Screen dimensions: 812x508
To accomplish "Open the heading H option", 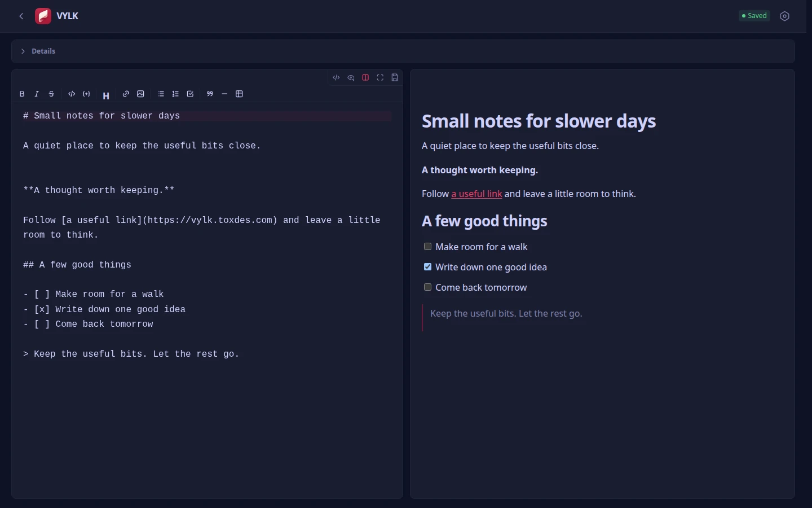I will [106, 96].
